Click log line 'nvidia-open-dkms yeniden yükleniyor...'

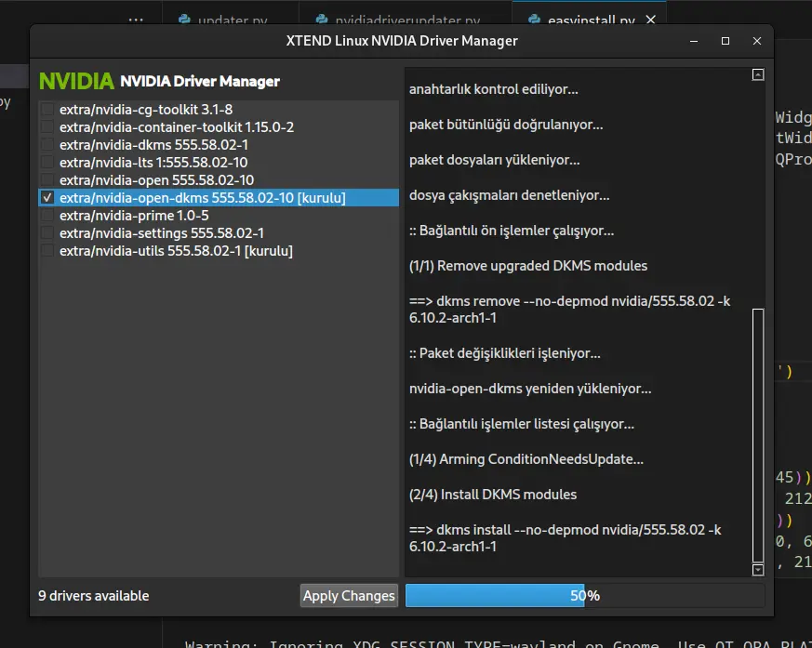point(530,389)
